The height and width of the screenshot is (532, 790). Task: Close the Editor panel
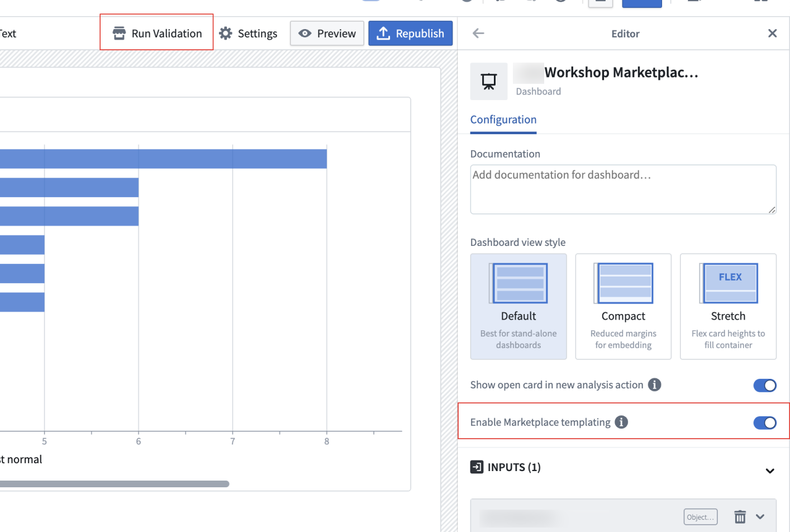click(772, 34)
